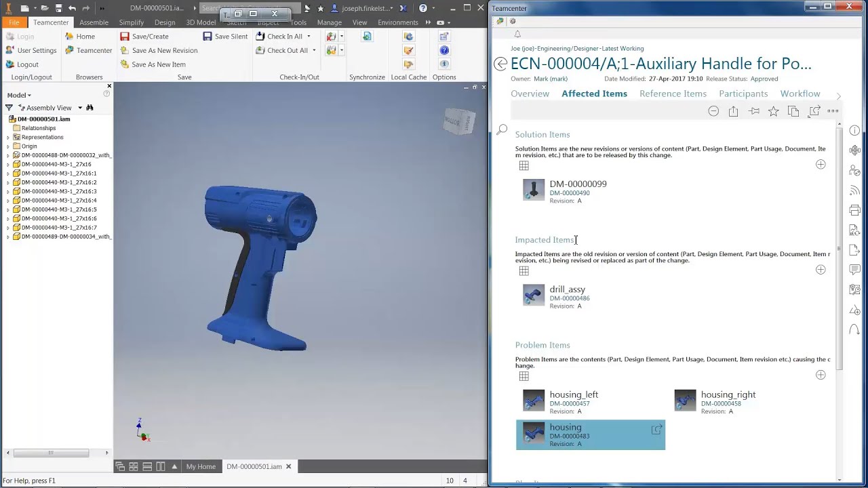Click Undo in the quick access toolbar
The height and width of the screenshot is (488, 868).
[x=72, y=8]
